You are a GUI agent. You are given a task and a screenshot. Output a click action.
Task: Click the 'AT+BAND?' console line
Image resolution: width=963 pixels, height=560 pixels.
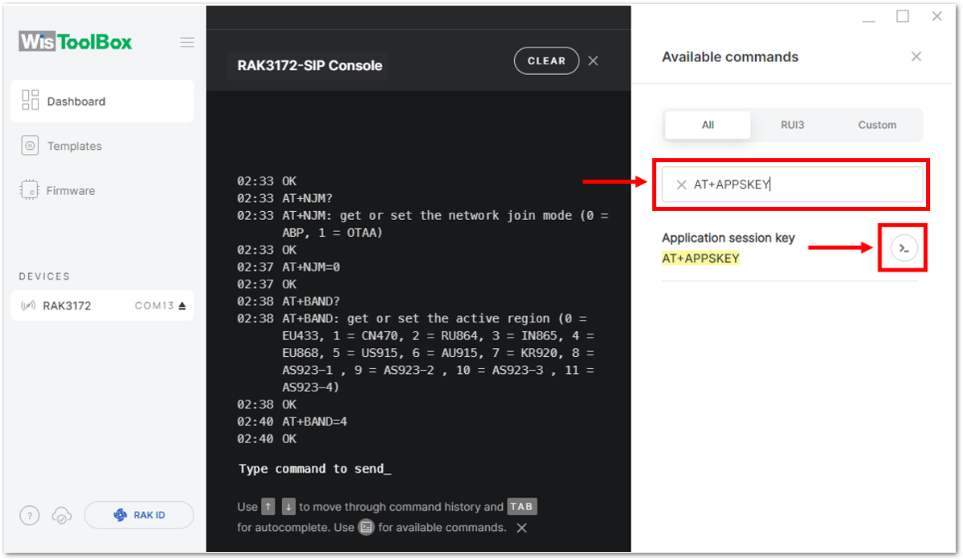click(311, 302)
